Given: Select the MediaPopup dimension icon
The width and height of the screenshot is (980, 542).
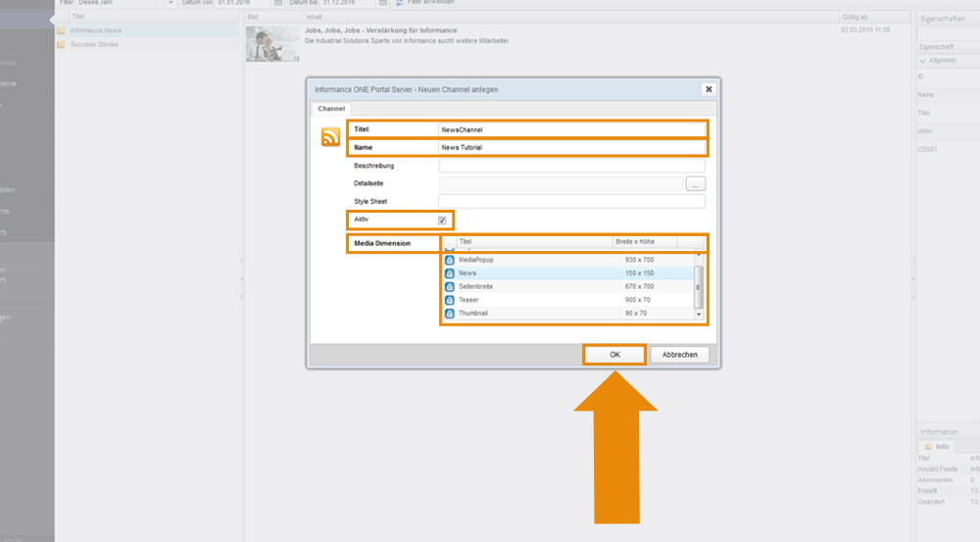Looking at the screenshot, I should pyautogui.click(x=450, y=260).
